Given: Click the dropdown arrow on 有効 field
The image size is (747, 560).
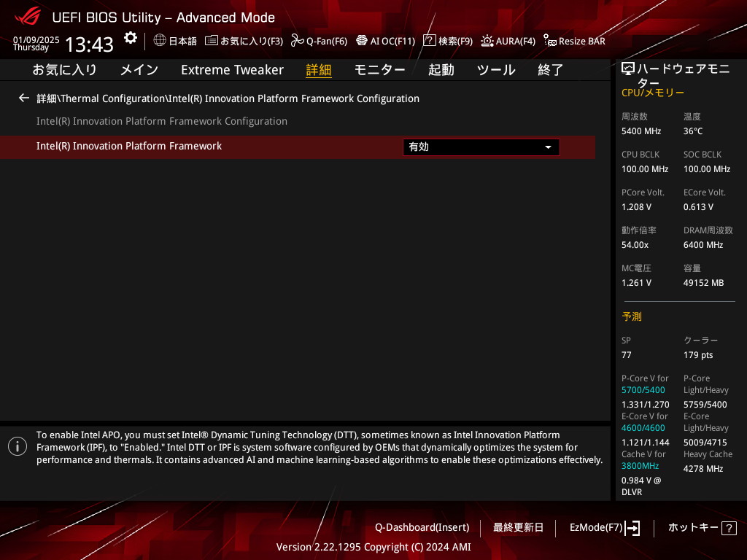Looking at the screenshot, I should point(548,147).
